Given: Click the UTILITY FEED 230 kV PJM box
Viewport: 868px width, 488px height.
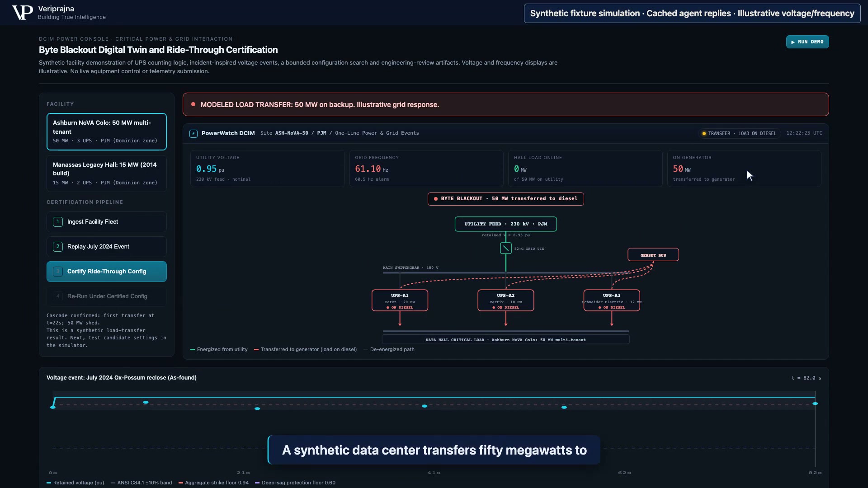Looking at the screenshot, I should (x=505, y=224).
